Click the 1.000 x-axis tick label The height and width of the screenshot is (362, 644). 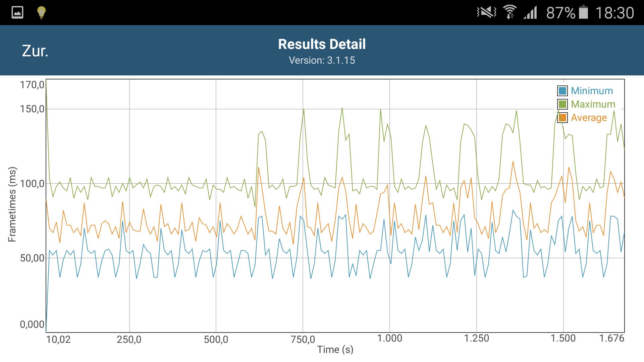(x=389, y=339)
